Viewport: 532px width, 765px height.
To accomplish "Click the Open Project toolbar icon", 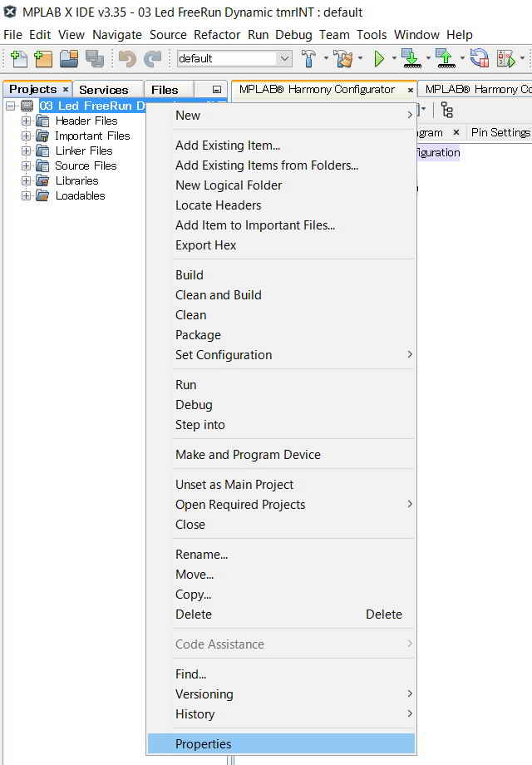I will pyautogui.click(x=69, y=59).
